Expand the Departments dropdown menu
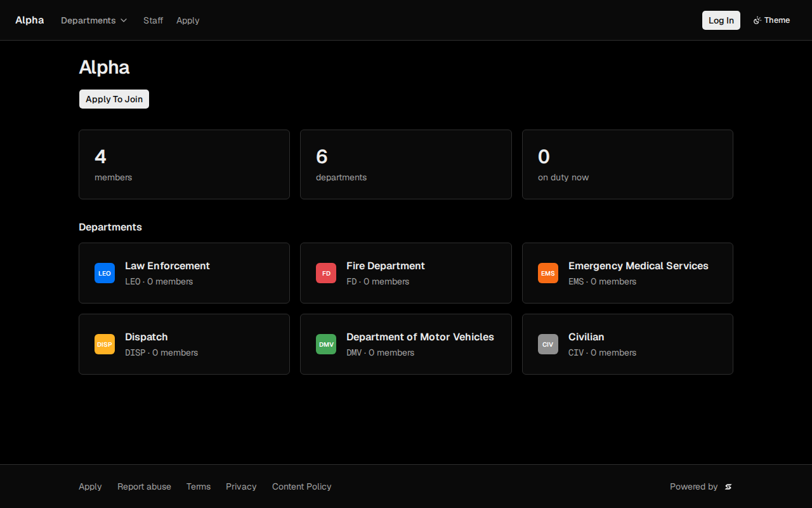The image size is (812, 508). pyautogui.click(x=94, y=20)
